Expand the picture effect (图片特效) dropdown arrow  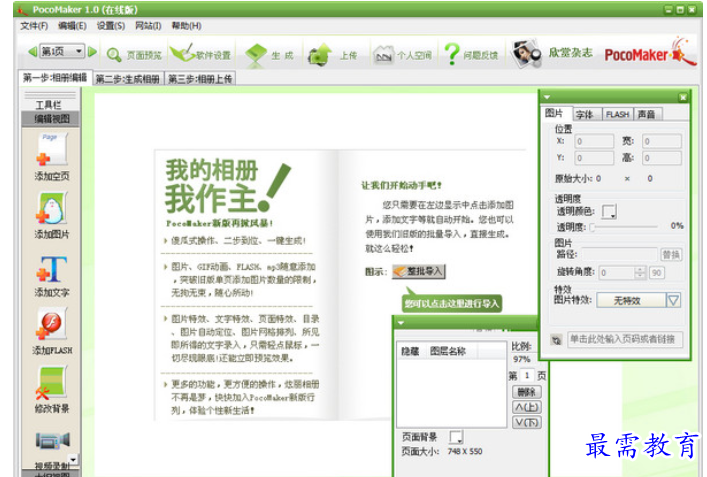tap(673, 299)
